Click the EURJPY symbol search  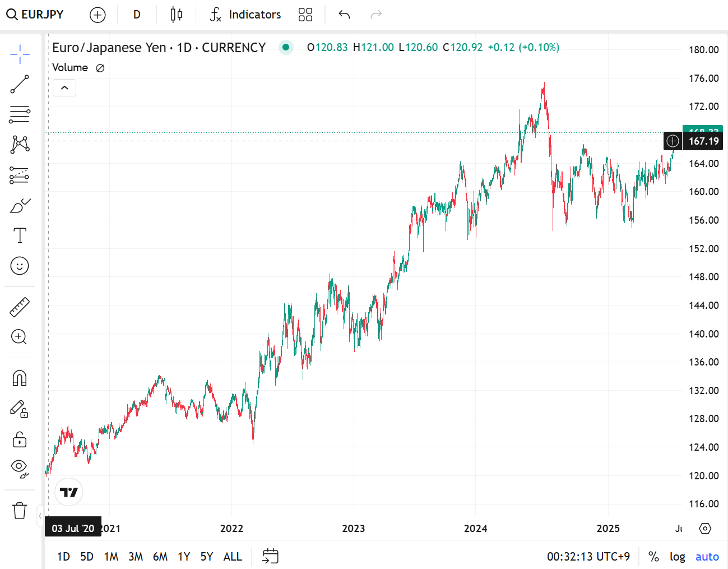click(x=35, y=15)
